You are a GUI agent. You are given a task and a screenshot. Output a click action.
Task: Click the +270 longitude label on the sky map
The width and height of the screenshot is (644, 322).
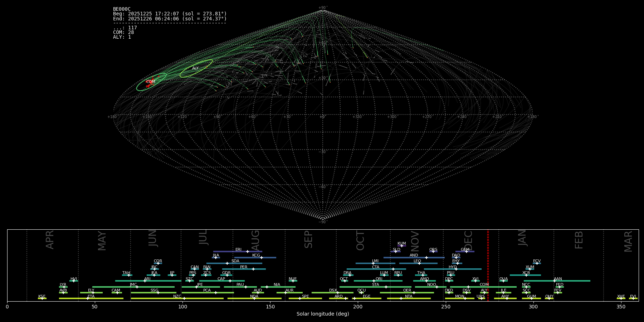tap(427, 117)
